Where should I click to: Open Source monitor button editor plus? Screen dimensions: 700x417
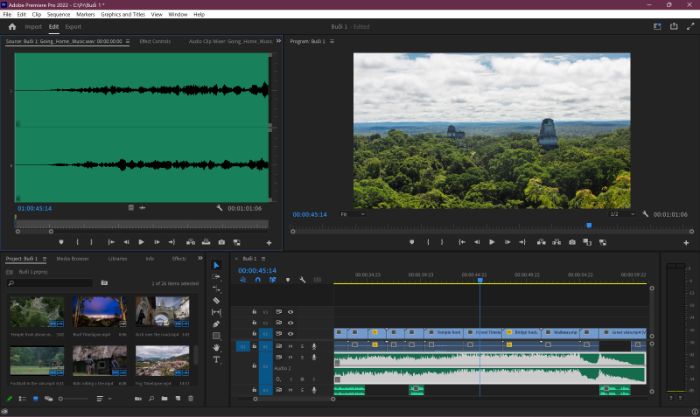coord(269,243)
